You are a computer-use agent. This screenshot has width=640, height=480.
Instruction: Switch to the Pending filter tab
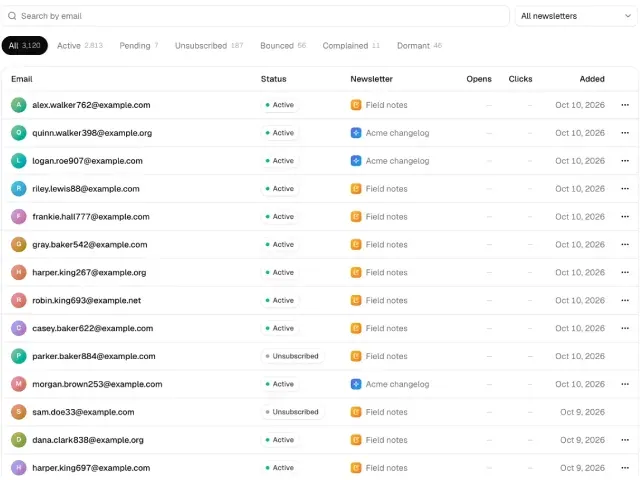(139, 45)
